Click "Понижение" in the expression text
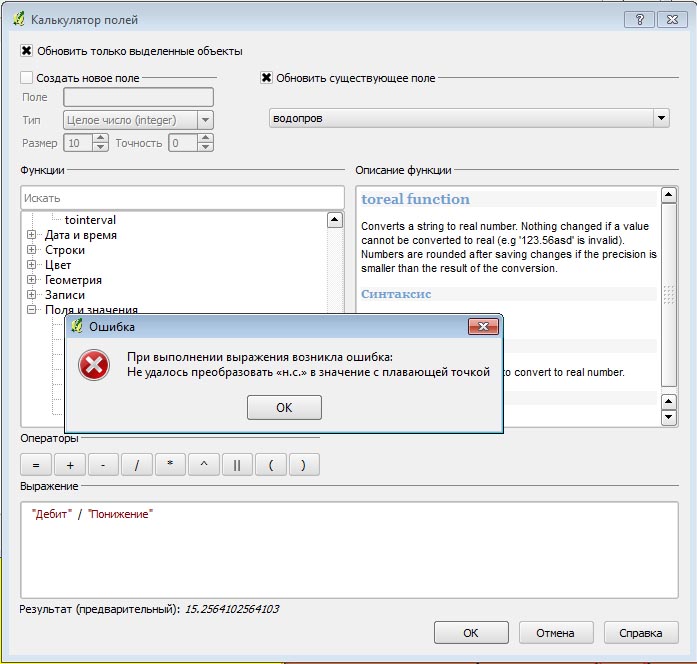 tap(120, 514)
